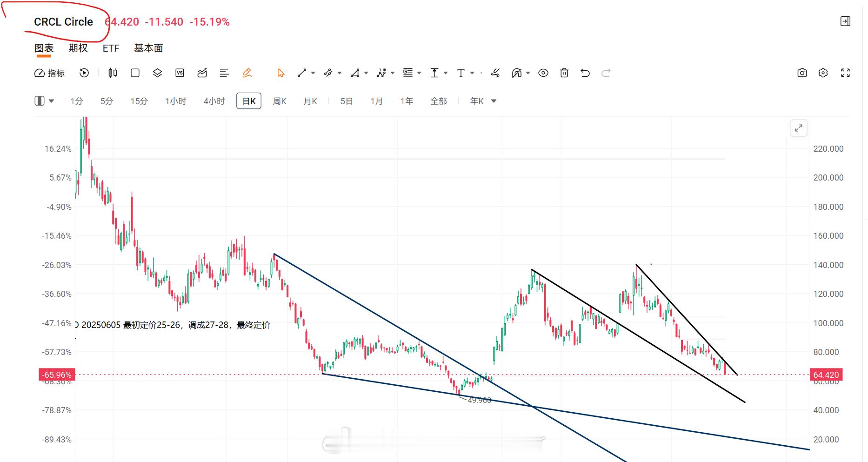Select the Fibonacci lines tool

[408, 73]
